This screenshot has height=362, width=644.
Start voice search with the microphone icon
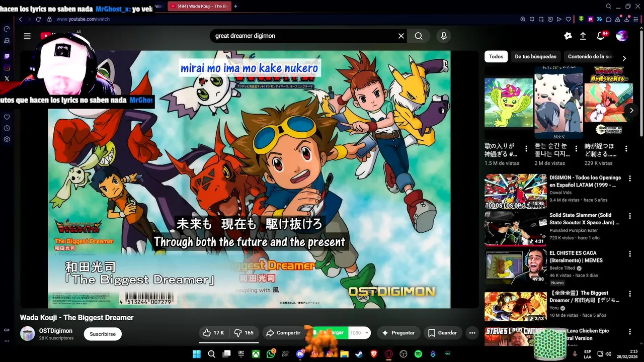pyautogui.click(x=443, y=36)
